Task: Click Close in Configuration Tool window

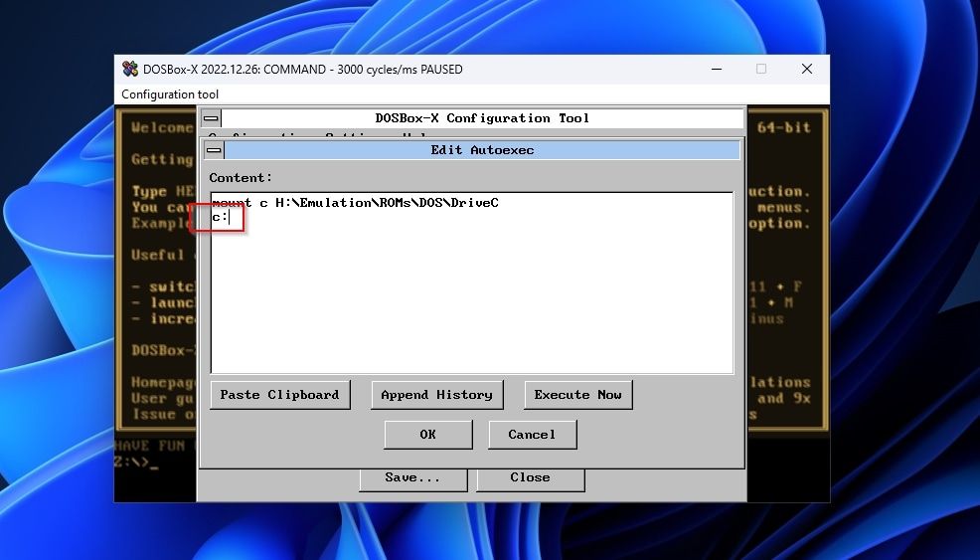Action: point(530,478)
